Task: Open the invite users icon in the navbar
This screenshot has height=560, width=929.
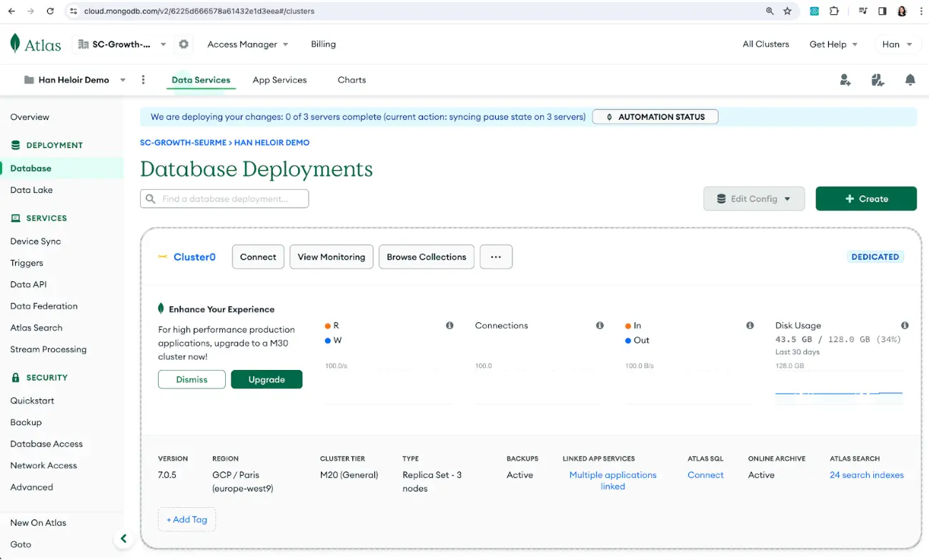Action: point(845,80)
